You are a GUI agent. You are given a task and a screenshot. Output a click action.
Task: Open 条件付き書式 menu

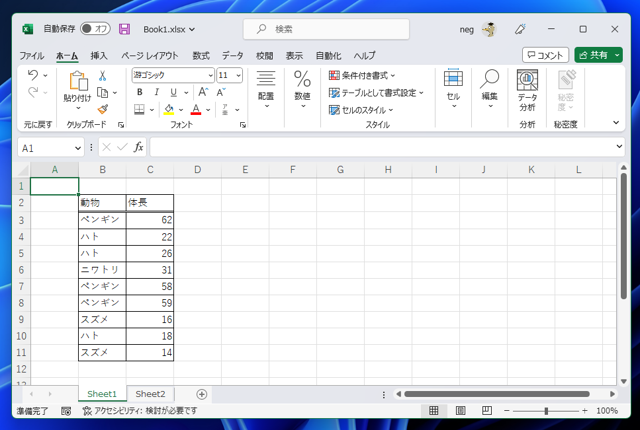[x=362, y=75]
